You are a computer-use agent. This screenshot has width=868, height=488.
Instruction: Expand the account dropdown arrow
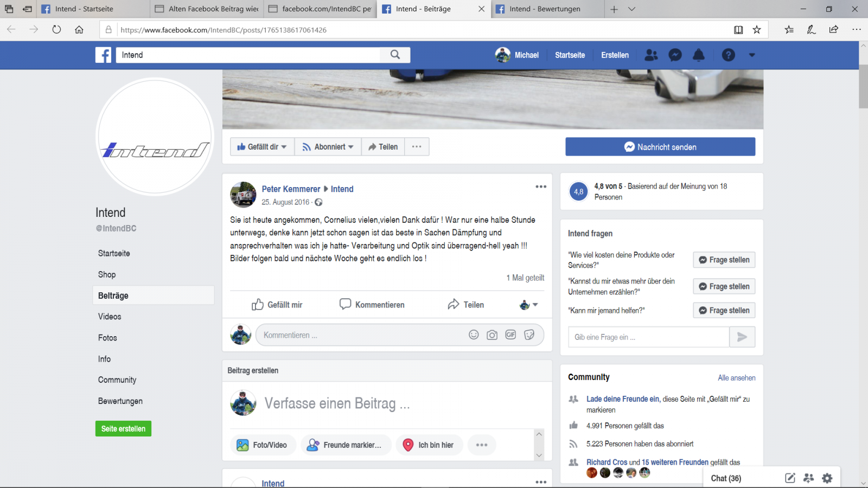click(x=752, y=55)
